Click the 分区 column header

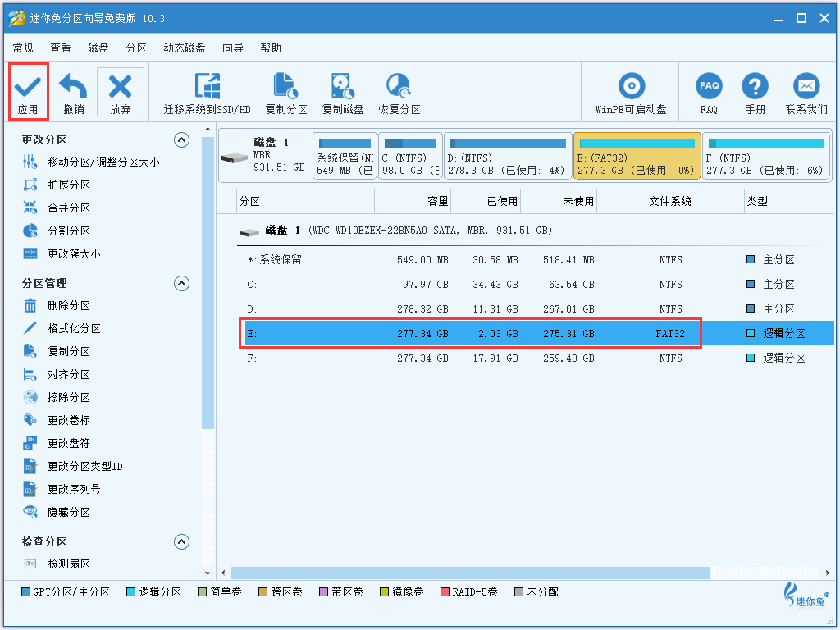coord(305,202)
